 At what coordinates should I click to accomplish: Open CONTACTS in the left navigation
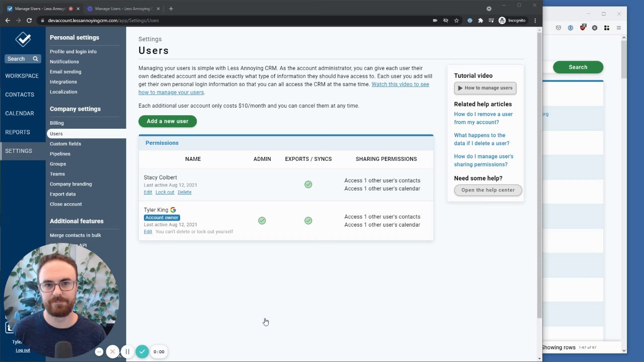pos(20,95)
